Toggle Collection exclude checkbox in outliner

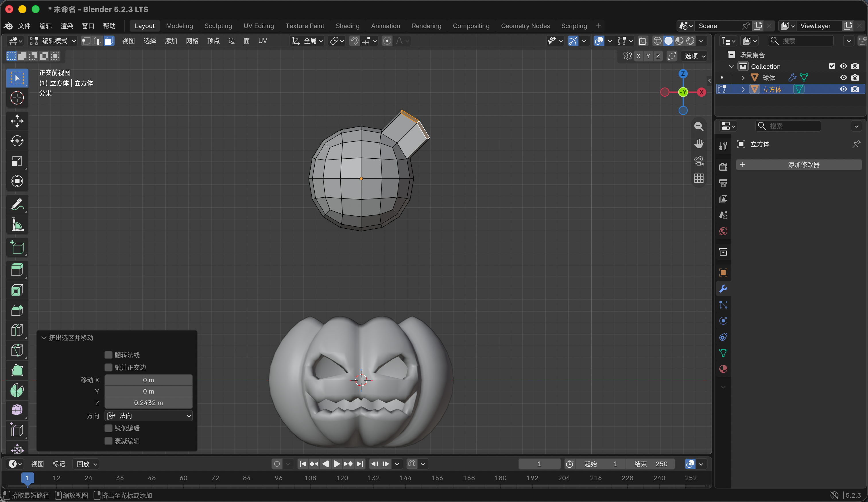point(832,66)
